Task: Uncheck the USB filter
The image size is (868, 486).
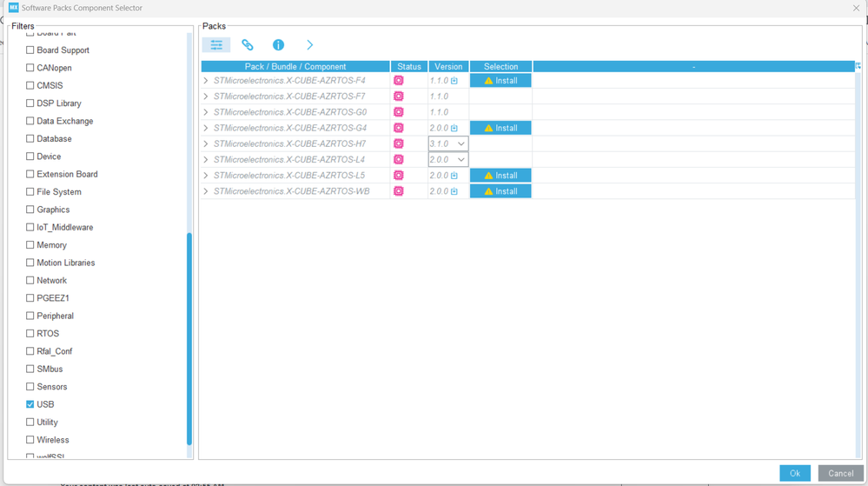Action: [x=30, y=404]
